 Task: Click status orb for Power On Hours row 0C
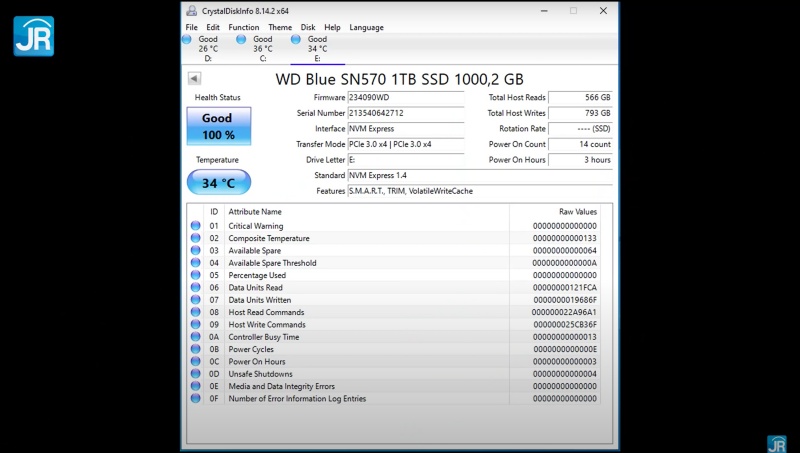coord(195,361)
